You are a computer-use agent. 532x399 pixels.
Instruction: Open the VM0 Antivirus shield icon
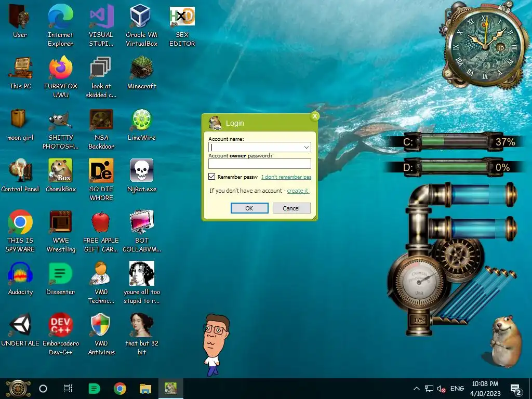click(x=101, y=334)
